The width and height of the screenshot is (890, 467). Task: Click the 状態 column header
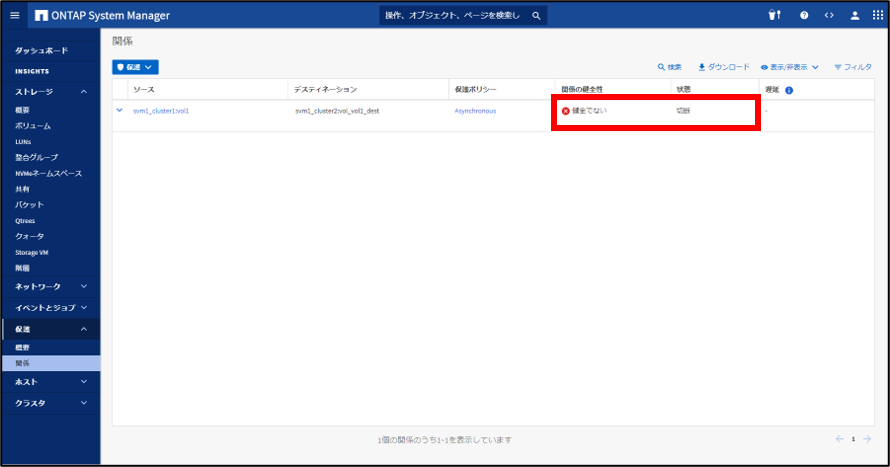point(683,90)
